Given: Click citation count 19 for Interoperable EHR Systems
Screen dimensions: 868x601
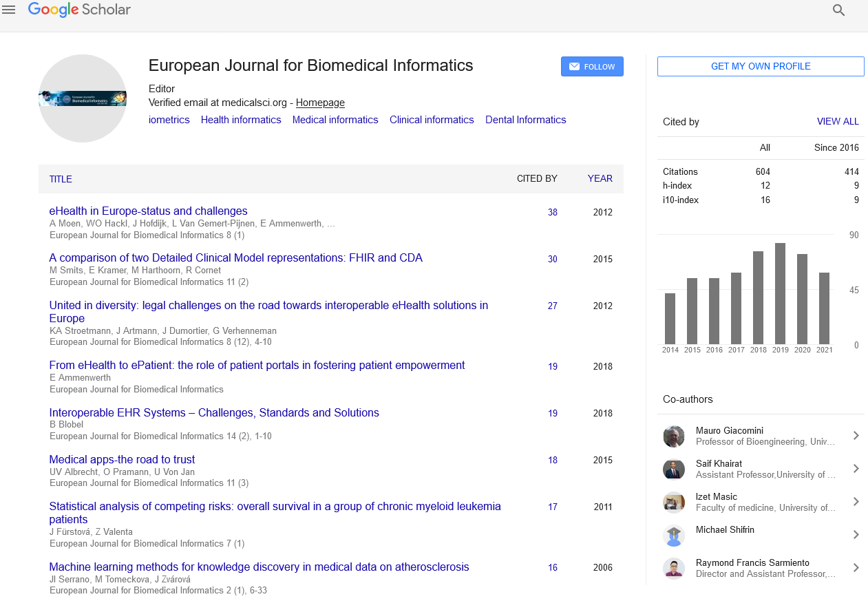Looking at the screenshot, I should (x=553, y=414).
